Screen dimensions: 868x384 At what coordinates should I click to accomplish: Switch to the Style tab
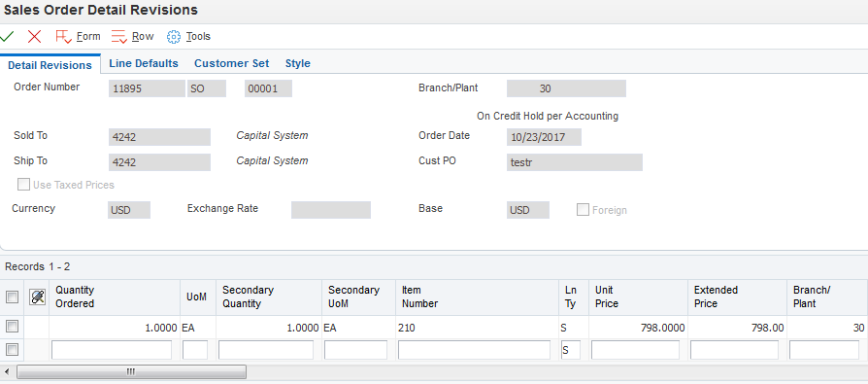[298, 64]
